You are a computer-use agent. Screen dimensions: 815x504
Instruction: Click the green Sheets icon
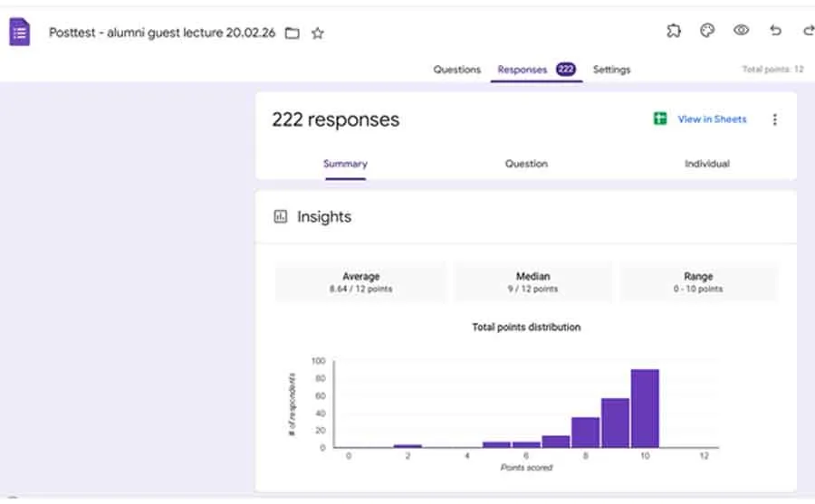point(660,119)
